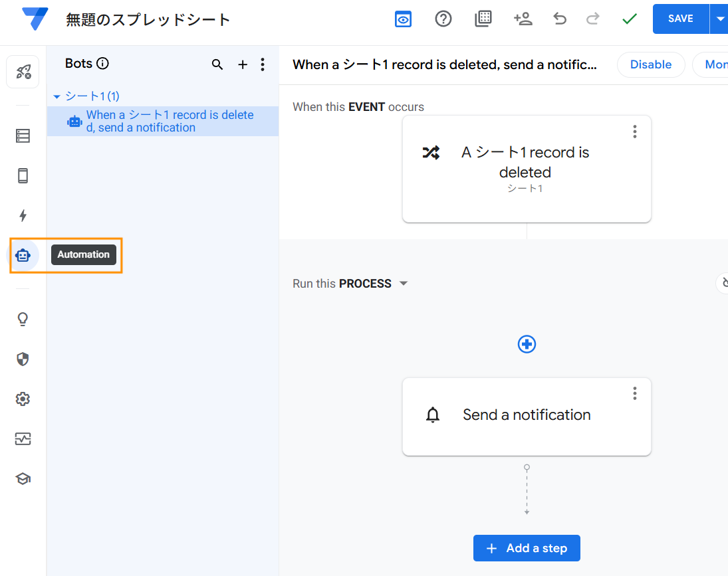
Task: Open the Settings gear icon
Action: point(23,399)
